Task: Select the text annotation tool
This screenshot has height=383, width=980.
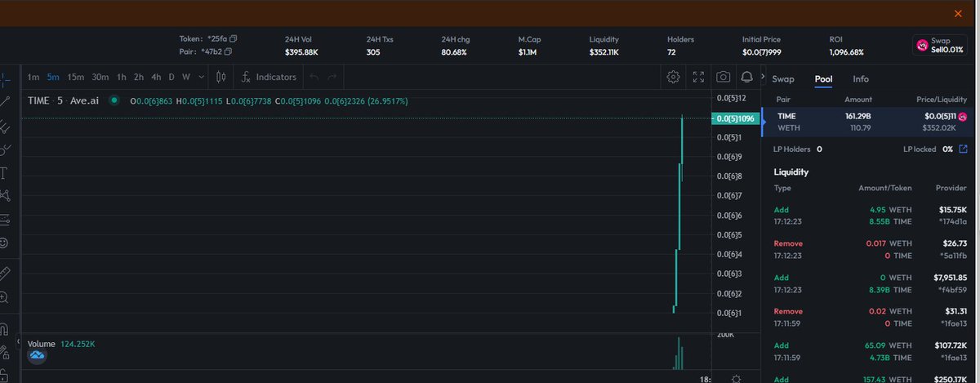Action: (x=4, y=173)
